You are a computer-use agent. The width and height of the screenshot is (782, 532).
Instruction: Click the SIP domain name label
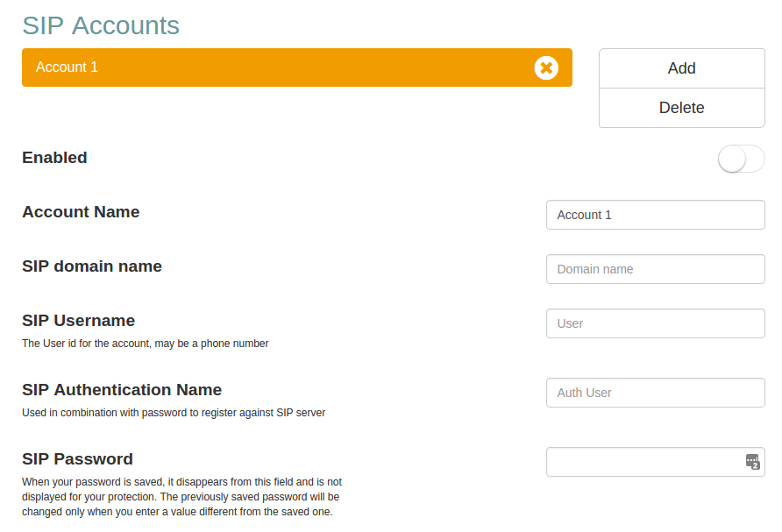pos(92,266)
